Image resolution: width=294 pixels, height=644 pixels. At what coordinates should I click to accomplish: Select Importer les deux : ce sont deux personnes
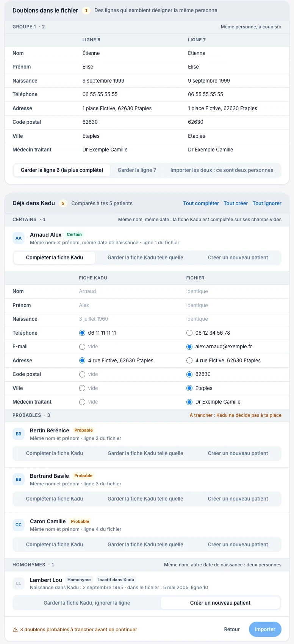coord(222,170)
